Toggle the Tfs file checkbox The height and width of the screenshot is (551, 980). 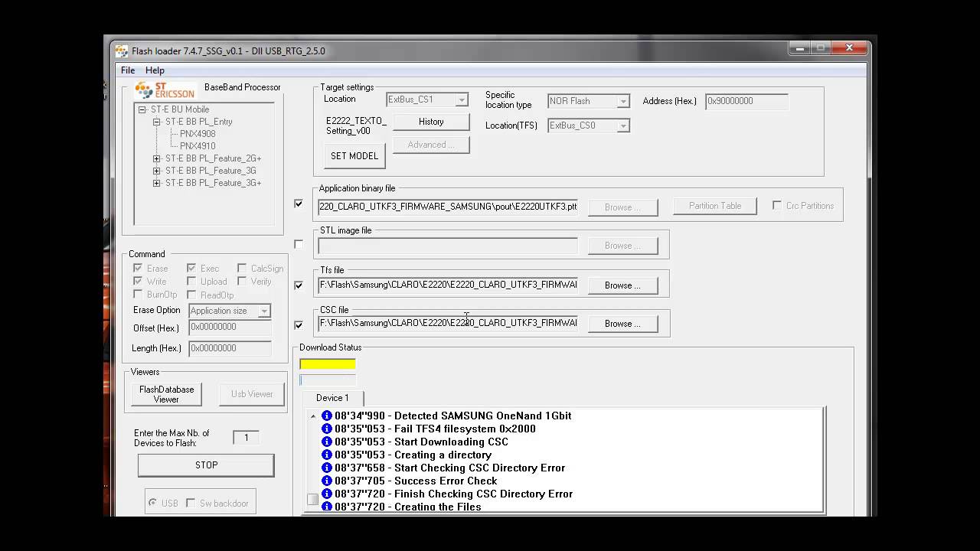(299, 285)
